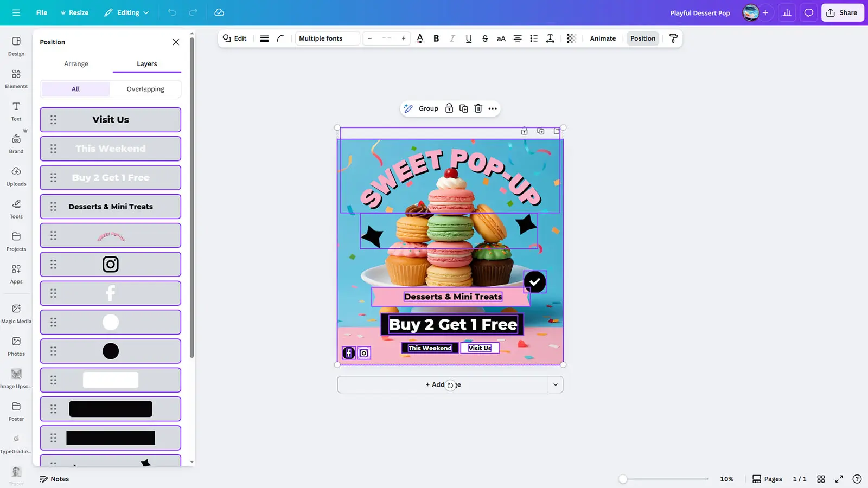Expand the Add page options chevron

tap(556, 384)
